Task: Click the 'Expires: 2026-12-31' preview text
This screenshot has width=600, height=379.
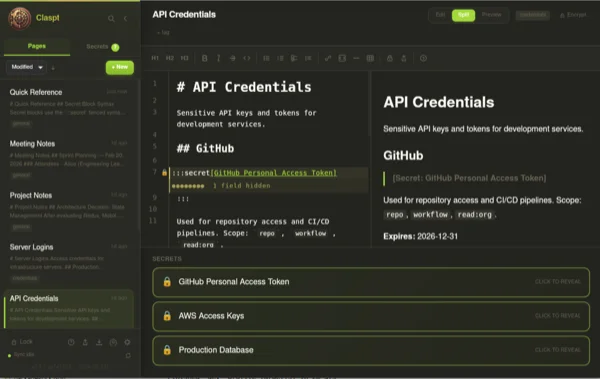Action: point(421,236)
